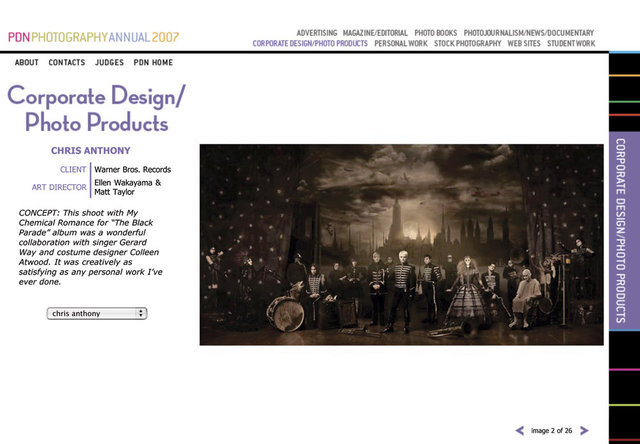This screenshot has width=640, height=444.
Task: Open the Personal Work category
Action: [x=401, y=43]
